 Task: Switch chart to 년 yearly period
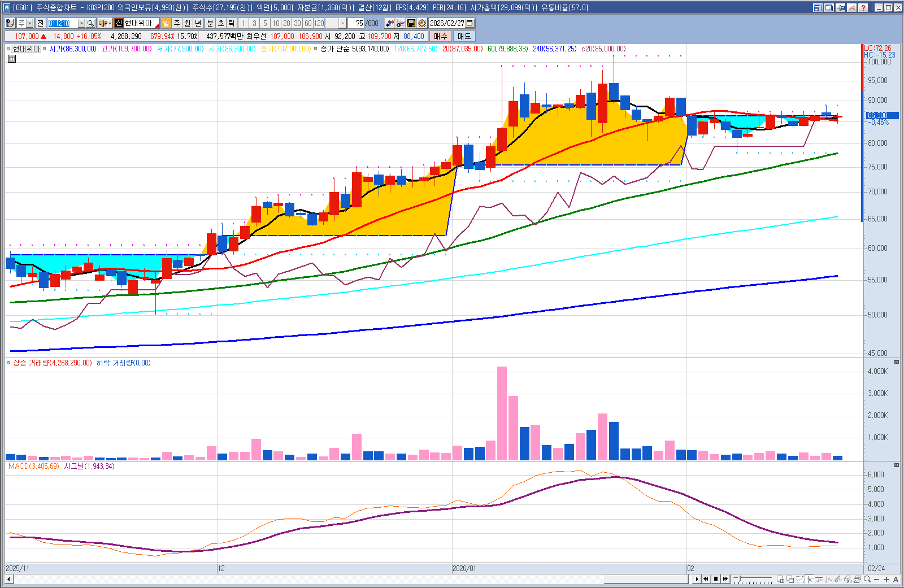(198, 23)
